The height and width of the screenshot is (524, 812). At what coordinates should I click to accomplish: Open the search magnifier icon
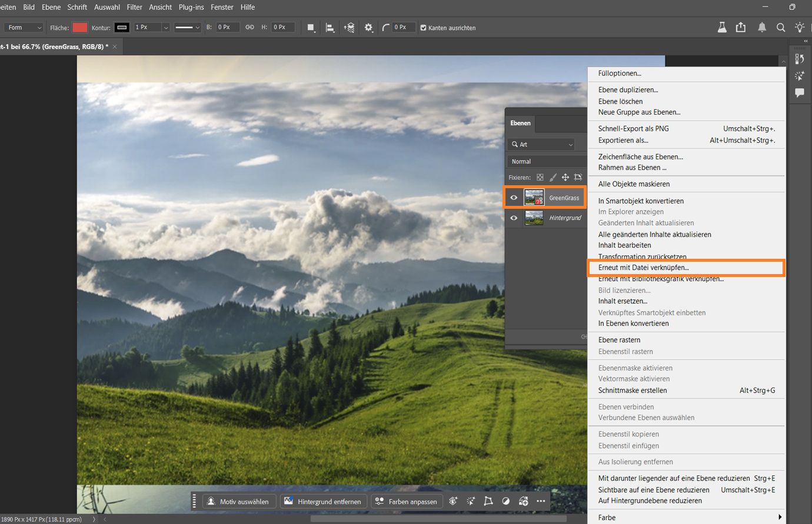[781, 28]
